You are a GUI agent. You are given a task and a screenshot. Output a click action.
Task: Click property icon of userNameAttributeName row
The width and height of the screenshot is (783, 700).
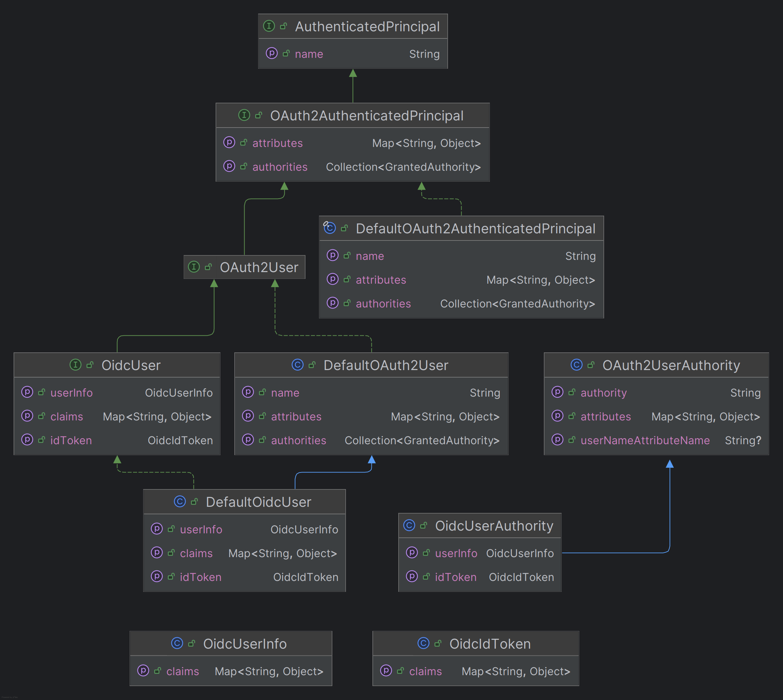click(557, 439)
